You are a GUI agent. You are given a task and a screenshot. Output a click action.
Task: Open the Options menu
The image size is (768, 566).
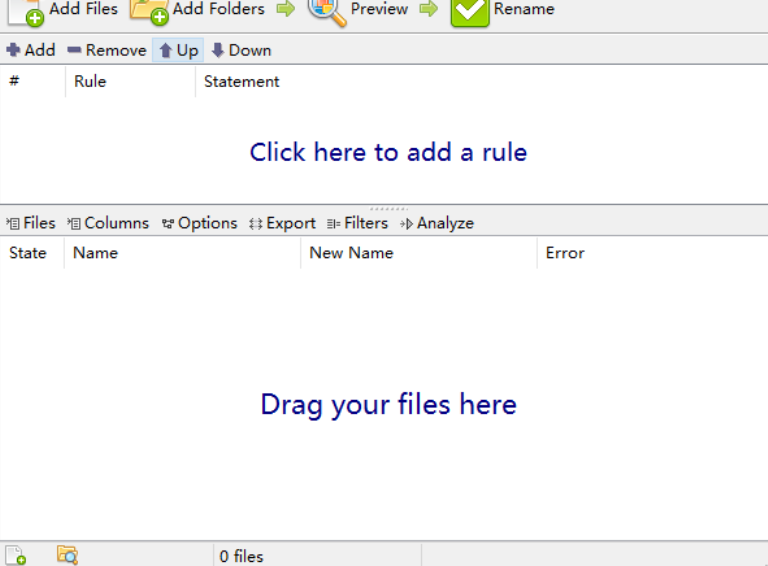[199, 223]
